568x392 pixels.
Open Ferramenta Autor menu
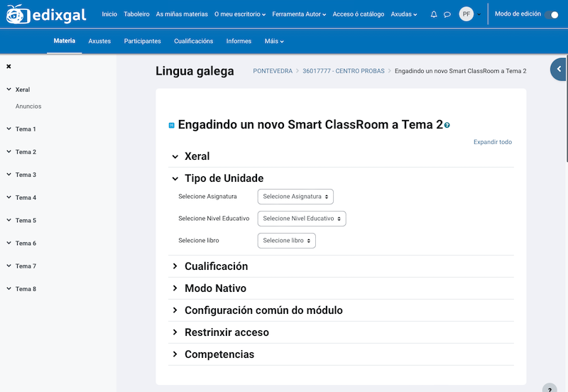pos(299,14)
